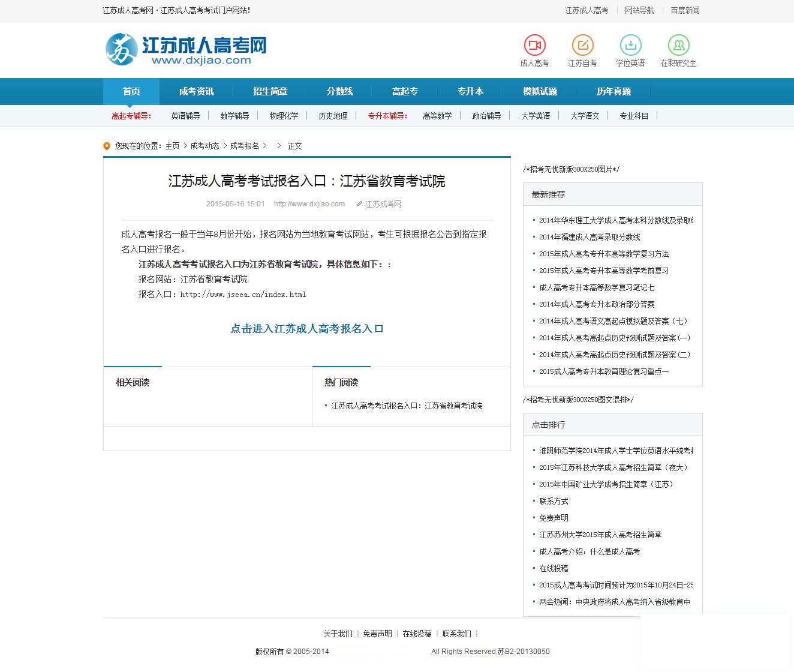Click 物理化学 sub navigation link

284,116
